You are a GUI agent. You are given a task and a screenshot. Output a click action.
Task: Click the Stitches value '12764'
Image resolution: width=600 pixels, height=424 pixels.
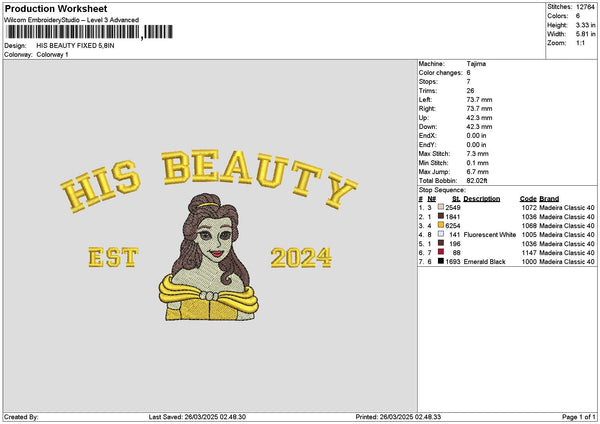(x=585, y=7)
